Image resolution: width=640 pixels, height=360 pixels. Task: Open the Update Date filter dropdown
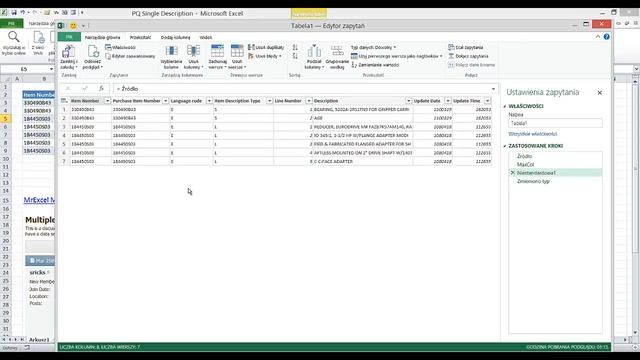pos(448,100)
